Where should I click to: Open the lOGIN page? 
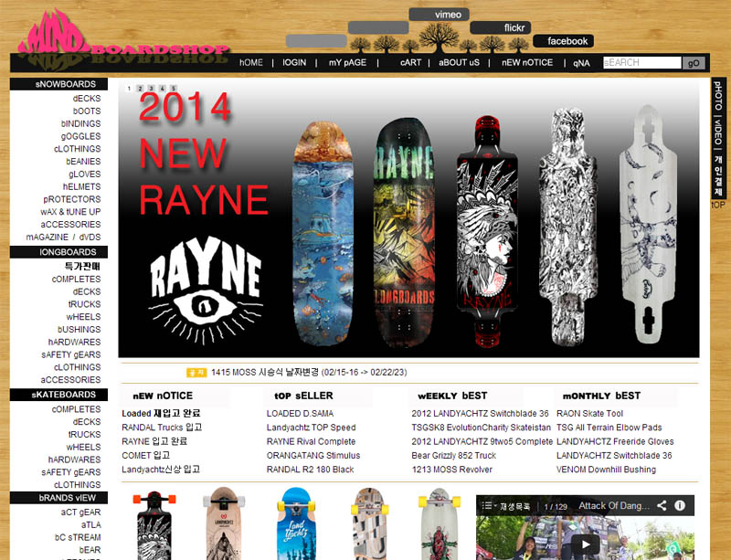click(x=294, y=62)
